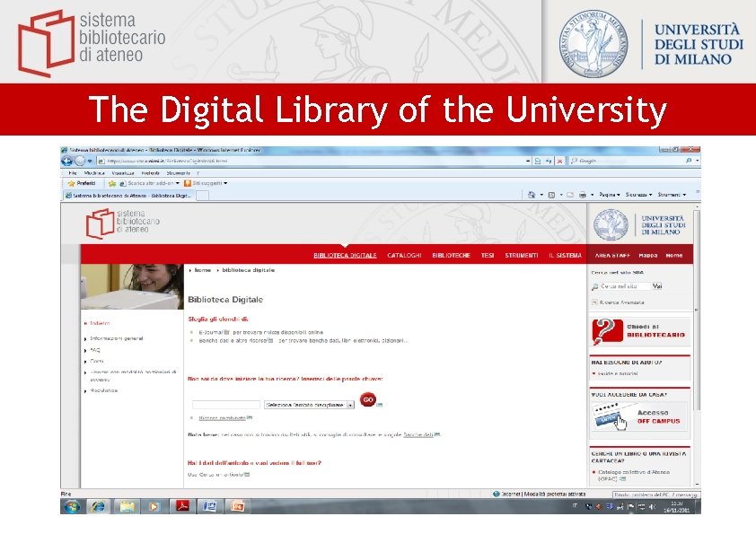Click the Adobe Reader taskbar icon
Screen dimensions: 756x534
(x=182, y=506)
